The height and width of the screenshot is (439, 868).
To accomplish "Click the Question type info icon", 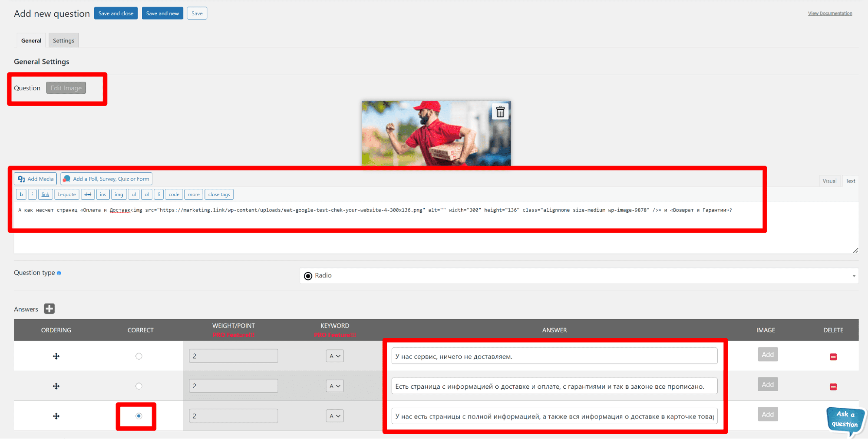I will click(x=59, y=273).
